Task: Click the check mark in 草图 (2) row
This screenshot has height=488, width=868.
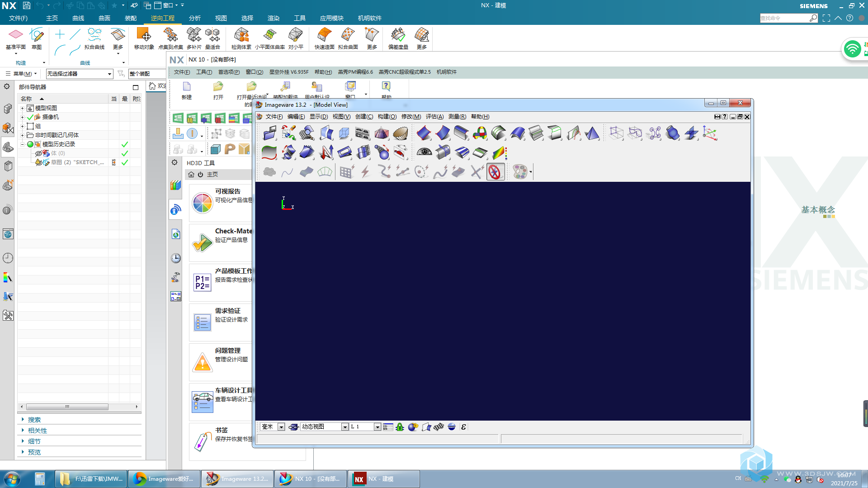Action: coord(125,162)
